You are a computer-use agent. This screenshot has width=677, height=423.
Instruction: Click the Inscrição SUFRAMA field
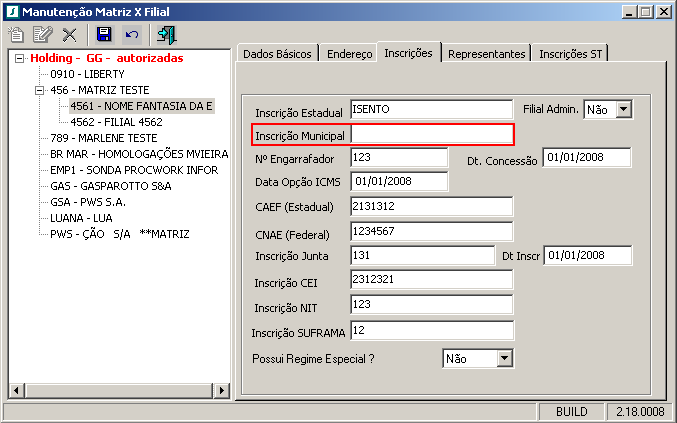pyautogui.click(x=432, y=331)
